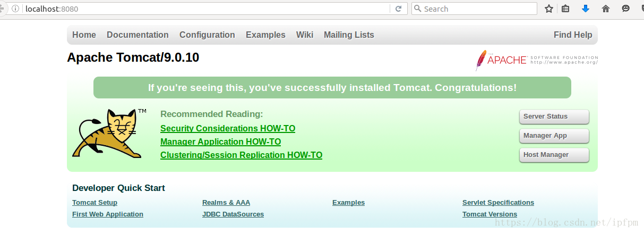Viewport: 644px width, 233px height.
Task: Open the Find Help link
Action: 573,35
